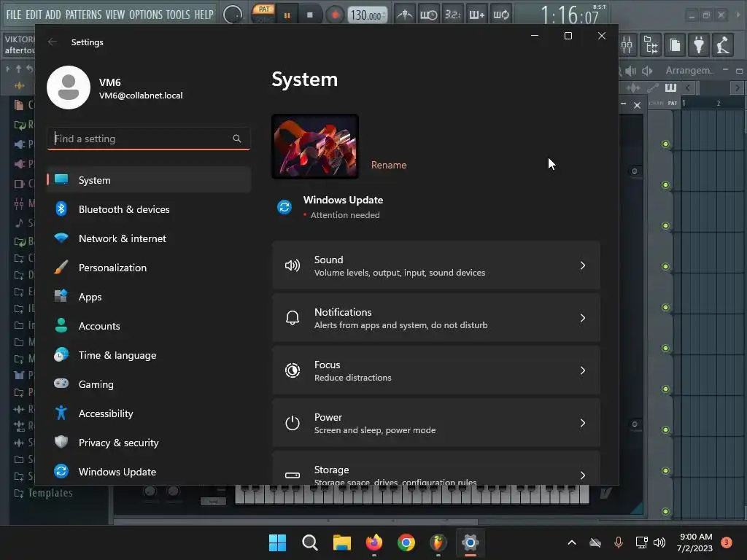Viewport: 747px width, 560px height.
Task: Open FL Studio OPTIONS menu
Action: (x=146, y=15)
